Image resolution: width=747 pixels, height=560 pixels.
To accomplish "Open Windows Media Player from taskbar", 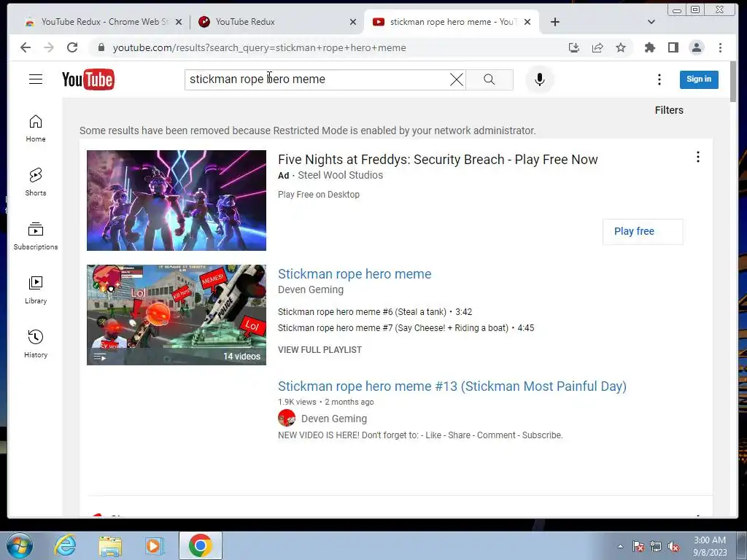I will tap(155, 545).
